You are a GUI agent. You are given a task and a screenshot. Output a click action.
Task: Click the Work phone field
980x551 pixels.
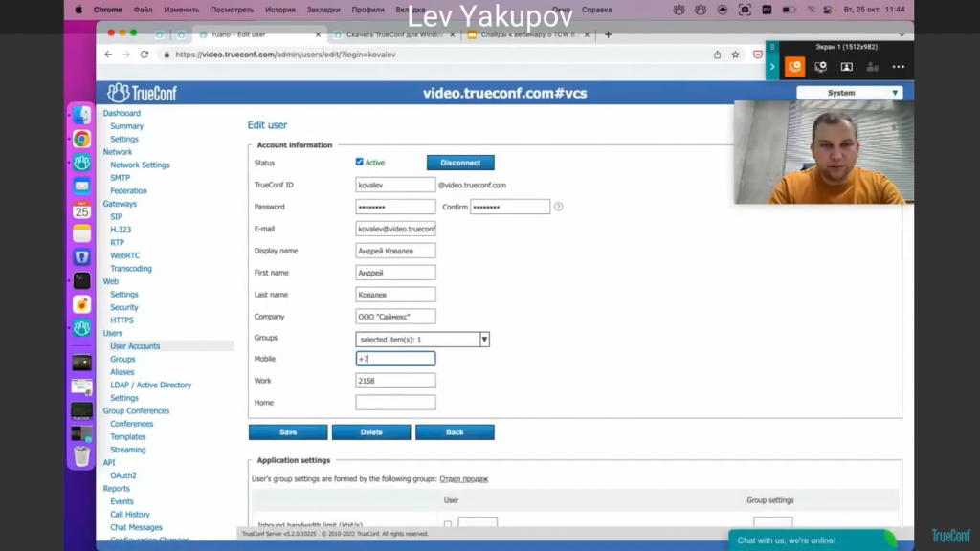coord(395,381)
